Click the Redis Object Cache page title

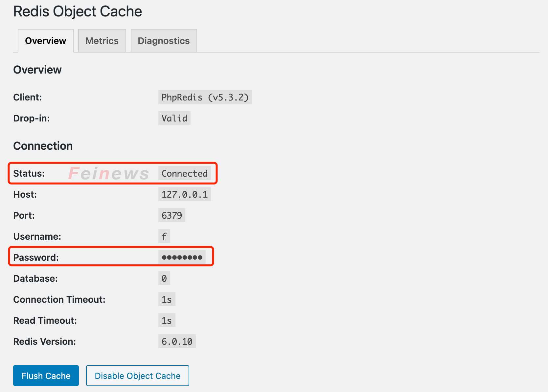pyautogui.click(x=78, y=11)
